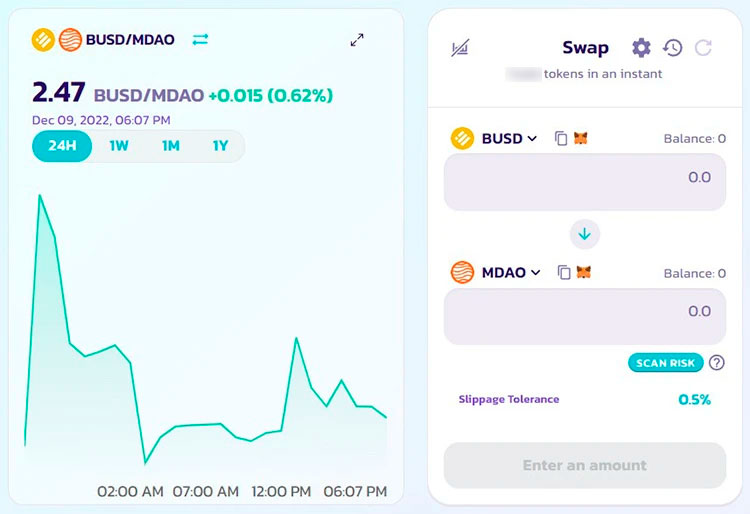Open swap settings gear
Image resolution: width=750 pixels, height=514 pixels.
click(x=641, y=48)
